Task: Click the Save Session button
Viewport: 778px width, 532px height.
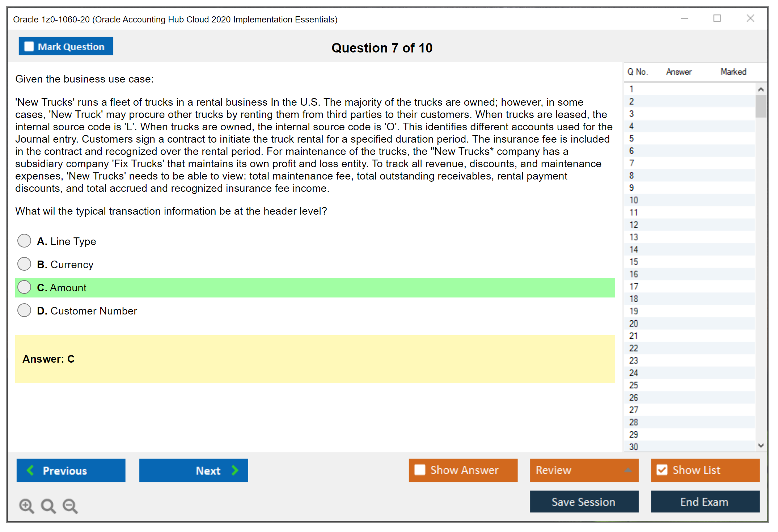Action: tap(584, 502)
